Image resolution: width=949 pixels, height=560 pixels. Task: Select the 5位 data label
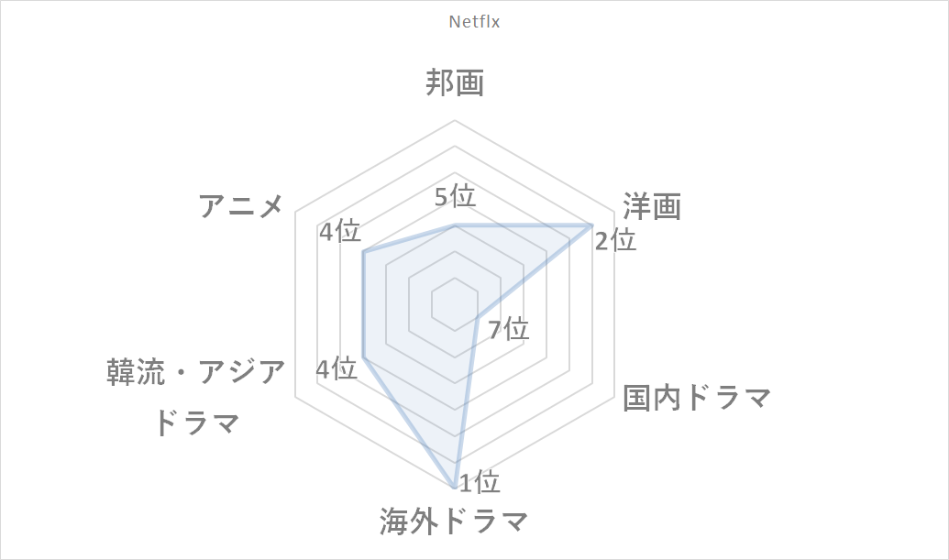coord(455,196)
